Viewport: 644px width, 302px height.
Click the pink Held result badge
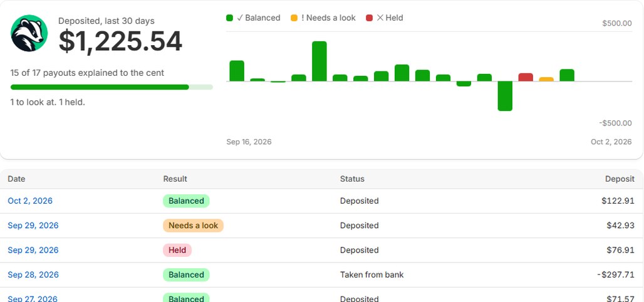[177, 250]
